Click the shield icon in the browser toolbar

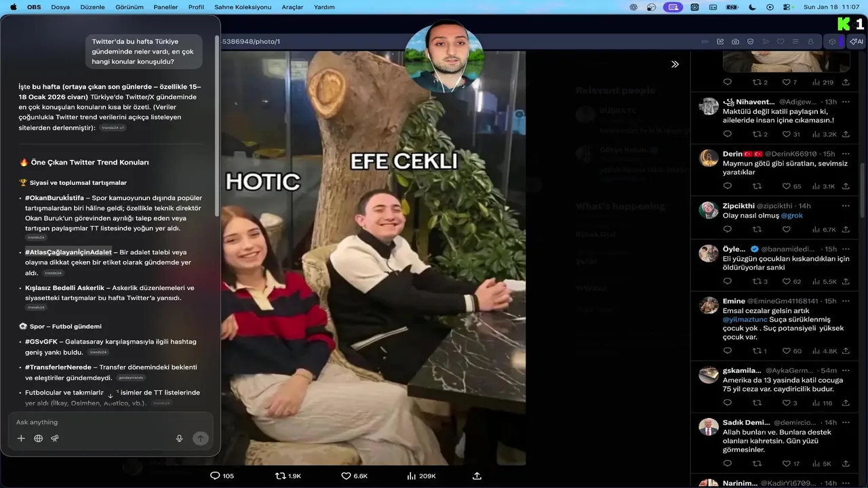click(x=750, y=41)
